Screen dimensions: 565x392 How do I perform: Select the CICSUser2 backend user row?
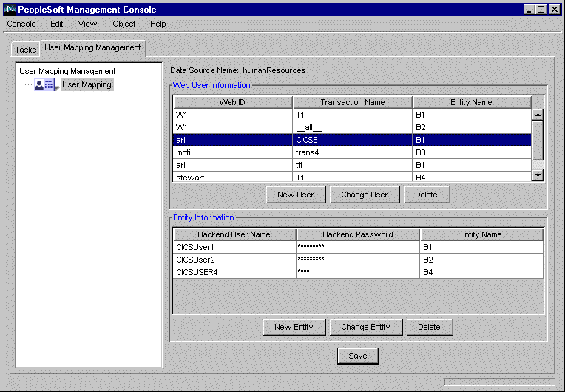coord(358,260)
